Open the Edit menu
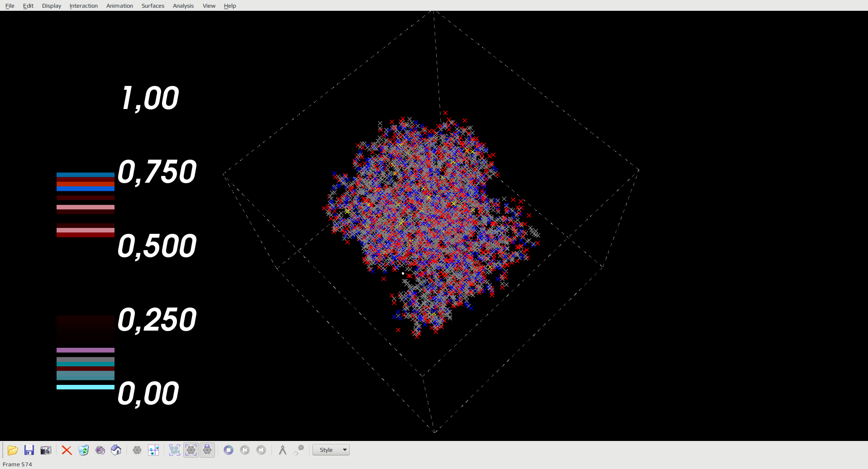This screenshot has width=868, height=469. point(28,6)
